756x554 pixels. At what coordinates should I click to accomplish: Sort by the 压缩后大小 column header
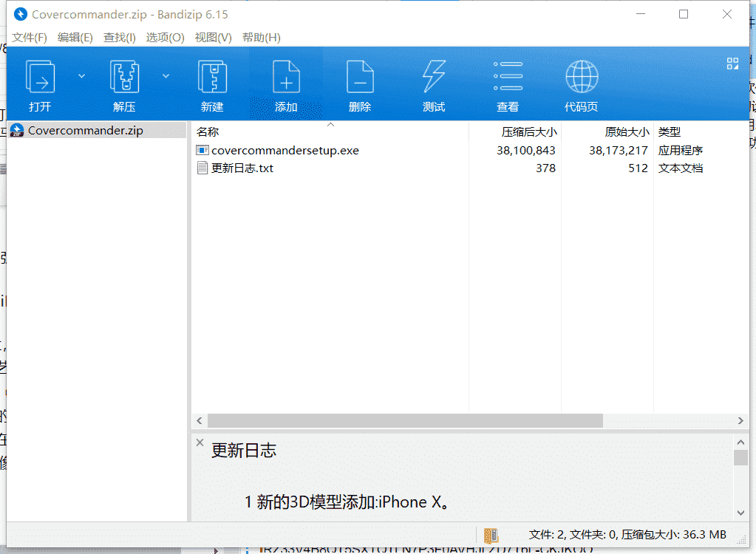tap(515, 131)
